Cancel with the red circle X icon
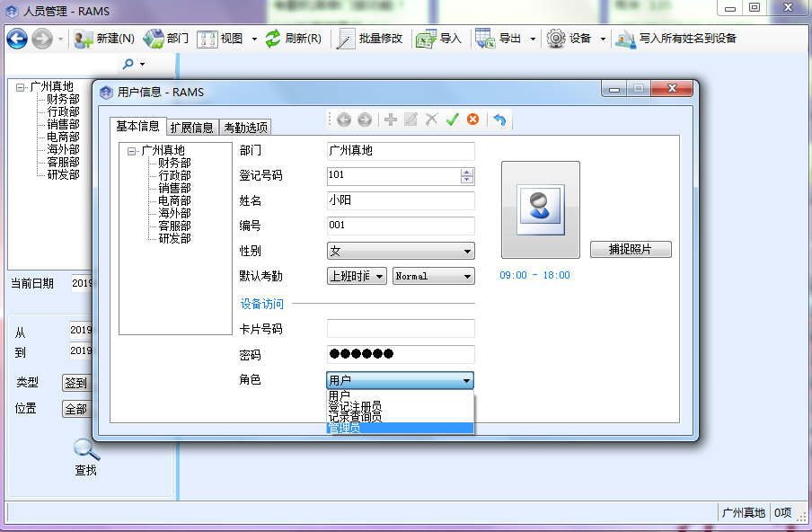This screenshot has width=812, height=532. [x=472, y=120]
